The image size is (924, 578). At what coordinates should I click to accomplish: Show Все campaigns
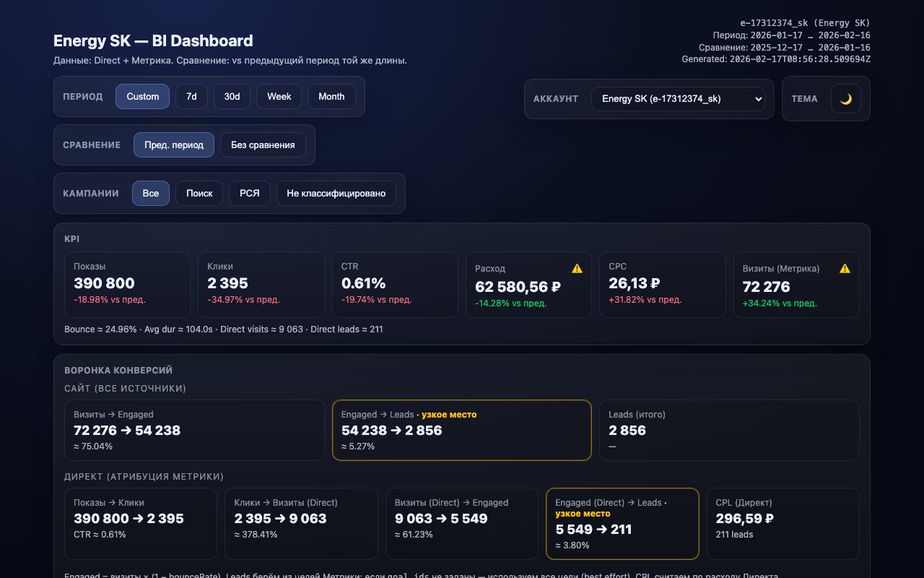pos(151,193)
